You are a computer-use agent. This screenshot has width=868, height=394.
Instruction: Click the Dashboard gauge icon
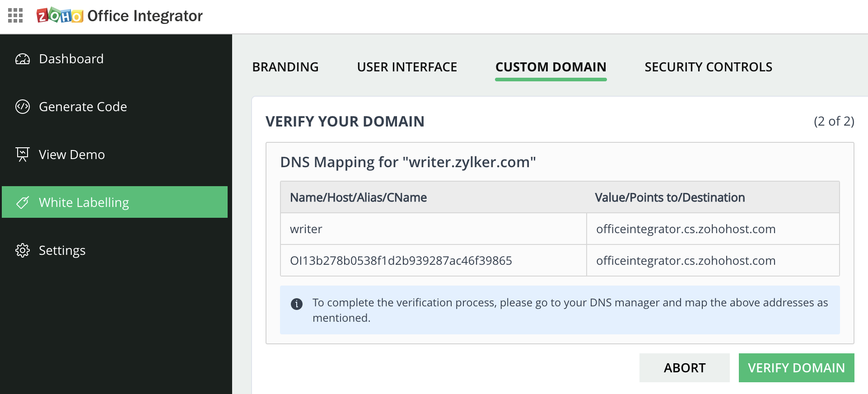(x=23, y=59)
